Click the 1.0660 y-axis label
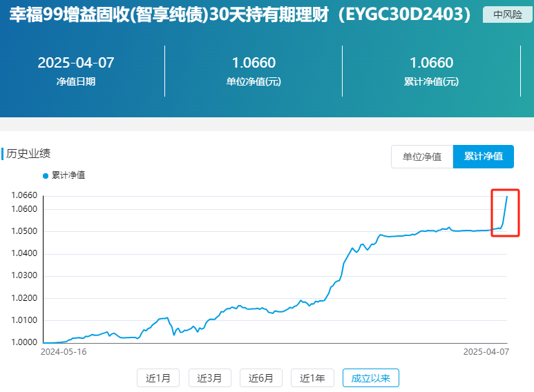This screenshot has width=534, height=392. coord(24,195)
